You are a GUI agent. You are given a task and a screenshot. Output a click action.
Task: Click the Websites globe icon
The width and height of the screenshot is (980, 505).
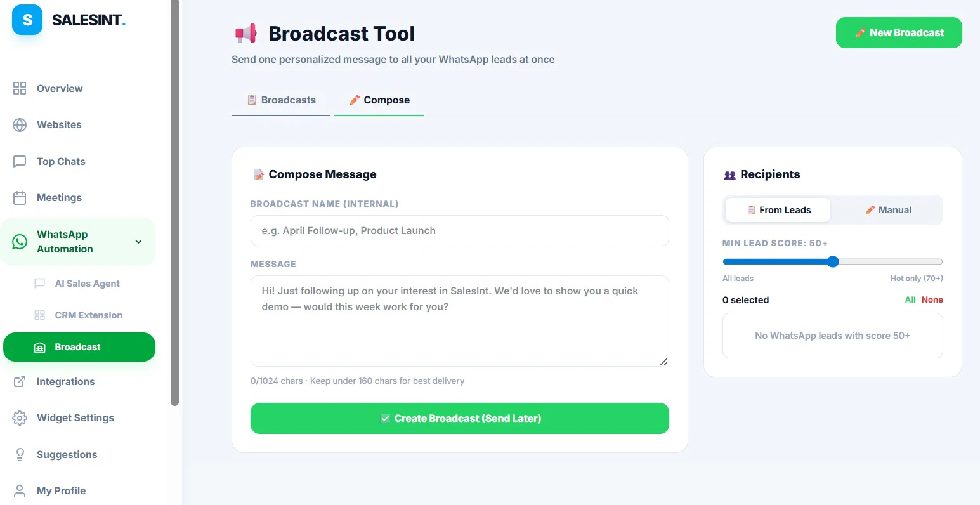tap(20, 125)
